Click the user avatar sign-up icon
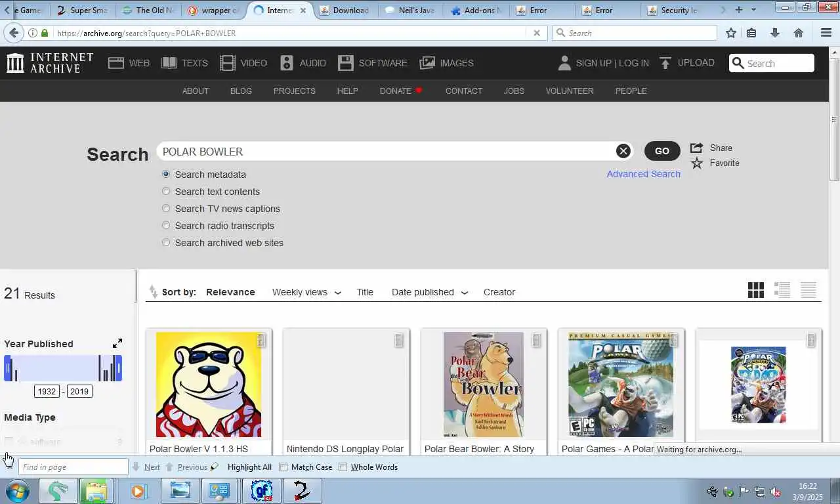The height and width of the screenshot is (504, 840). pos(564,63)
